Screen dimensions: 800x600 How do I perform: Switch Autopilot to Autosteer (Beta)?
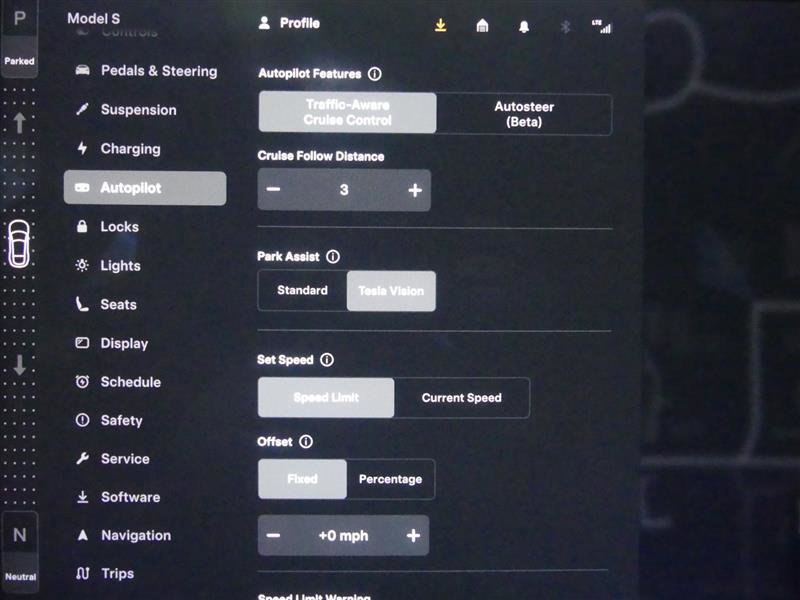pos(524,113)
